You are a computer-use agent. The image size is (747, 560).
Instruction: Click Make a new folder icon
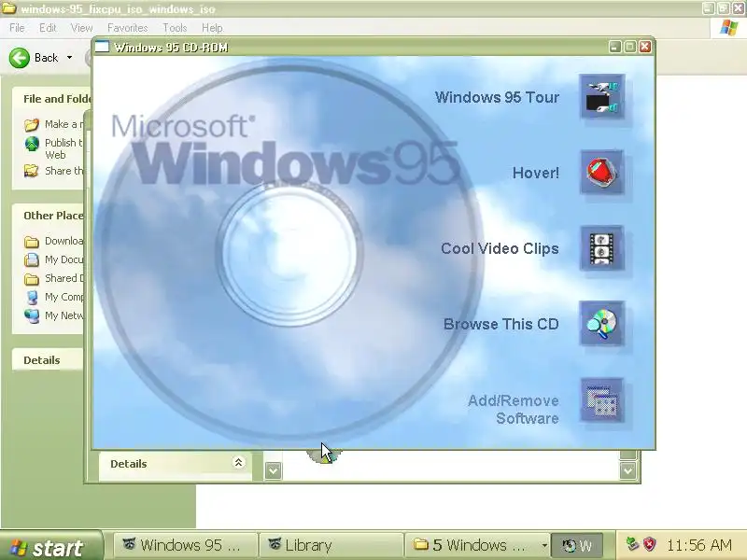point(32,125)
